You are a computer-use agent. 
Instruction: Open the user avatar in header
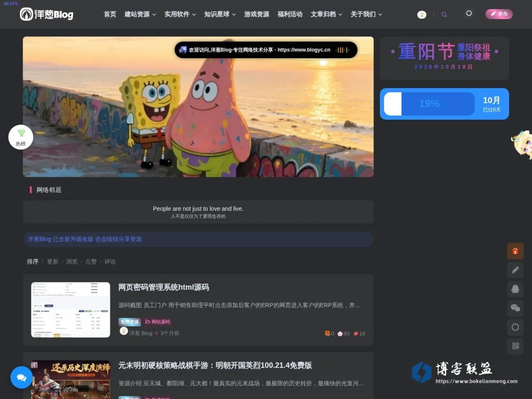click(422, 15)
